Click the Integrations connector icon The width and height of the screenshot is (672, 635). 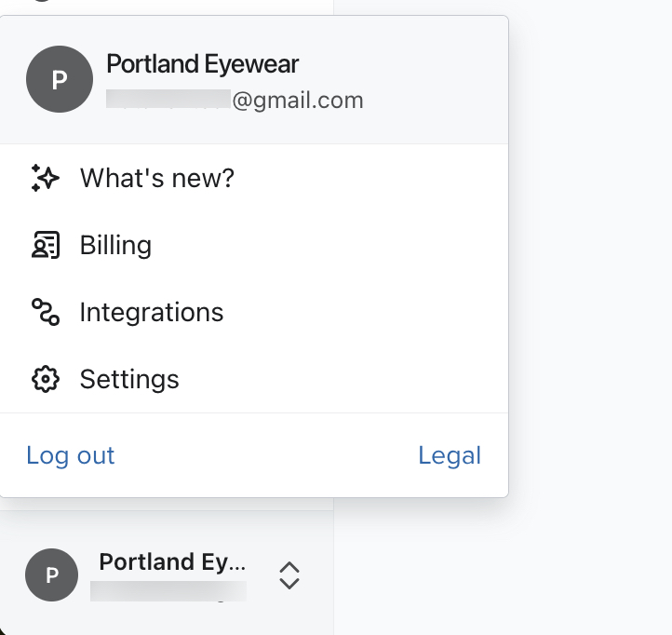[x=45, y=312]
